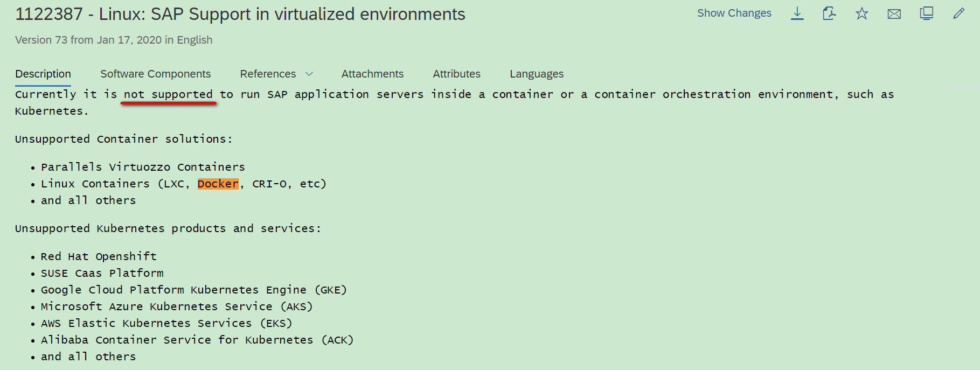Screen dimensions: 980x370
Task: Click the Red Hat Openshift list item
Action: [99, 256]
